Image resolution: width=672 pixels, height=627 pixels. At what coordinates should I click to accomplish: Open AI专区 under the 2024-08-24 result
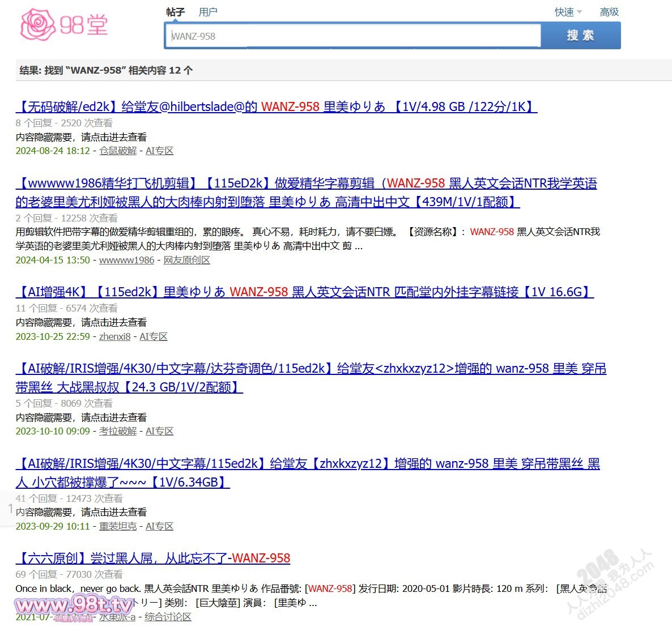159,151
